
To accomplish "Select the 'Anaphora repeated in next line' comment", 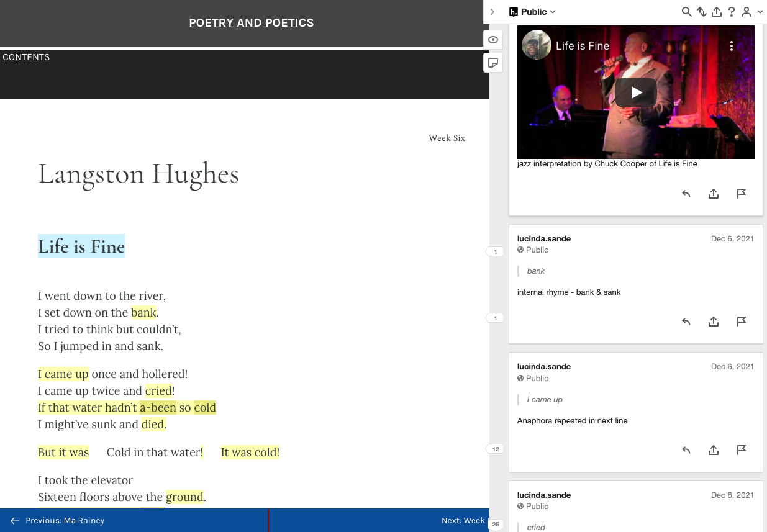I will click(x=573, y=420).
